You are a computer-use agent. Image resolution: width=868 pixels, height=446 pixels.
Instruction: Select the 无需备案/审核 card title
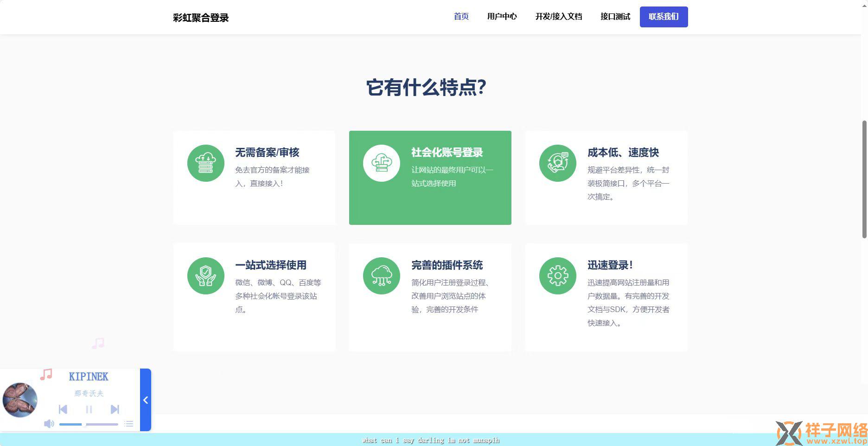pyautogui.click(x=267, y=153)
